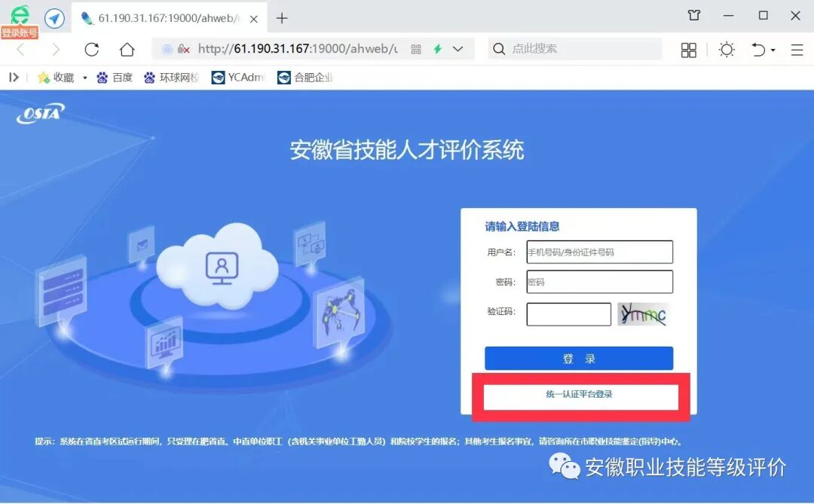Click the 登录 login button

(578, 358)
